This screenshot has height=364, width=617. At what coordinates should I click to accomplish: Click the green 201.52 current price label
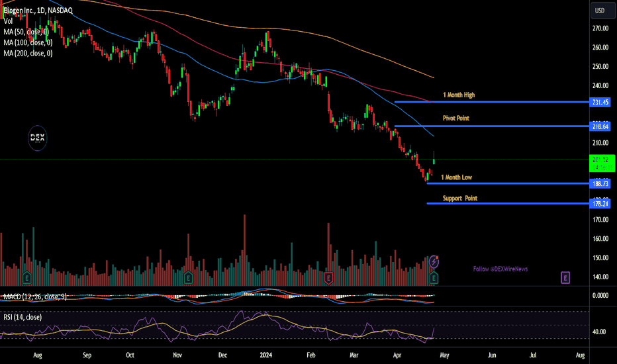(602, 163)
